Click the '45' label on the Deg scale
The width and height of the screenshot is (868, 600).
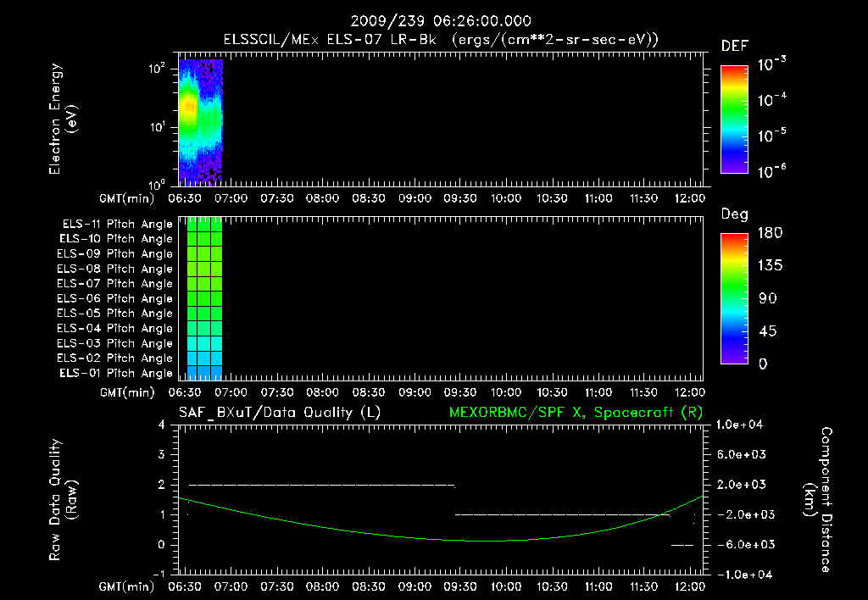[768, 331]
